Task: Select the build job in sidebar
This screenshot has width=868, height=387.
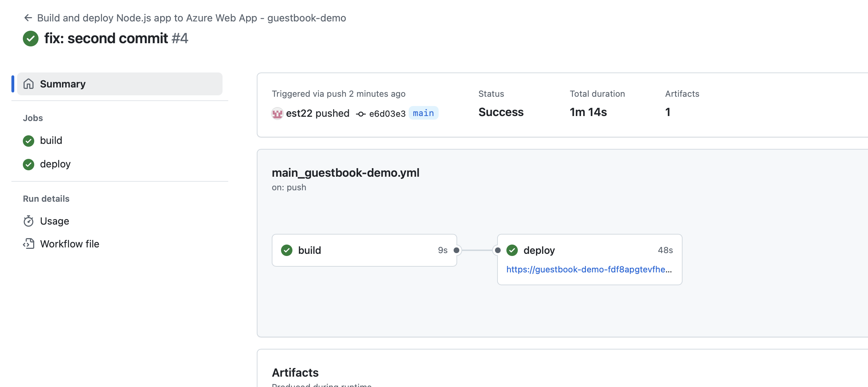Action: tap(51, 141)
